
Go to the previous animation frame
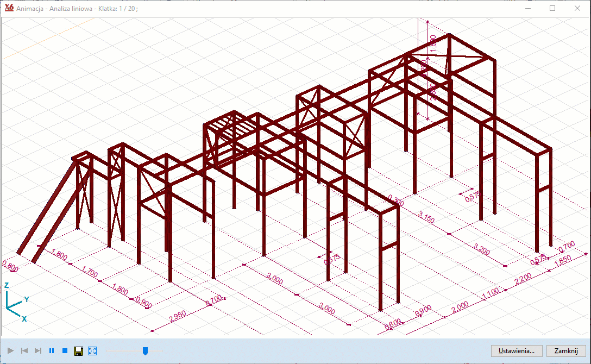(24, 351)
